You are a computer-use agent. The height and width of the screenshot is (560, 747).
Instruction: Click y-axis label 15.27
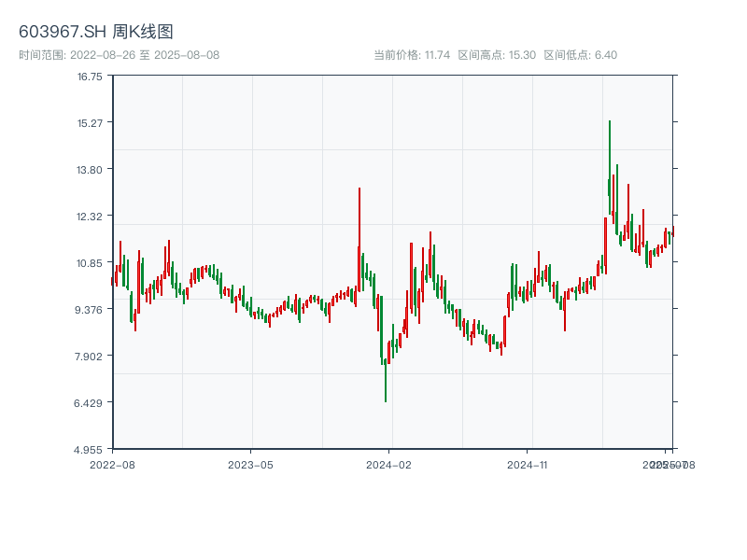[90, 123]
